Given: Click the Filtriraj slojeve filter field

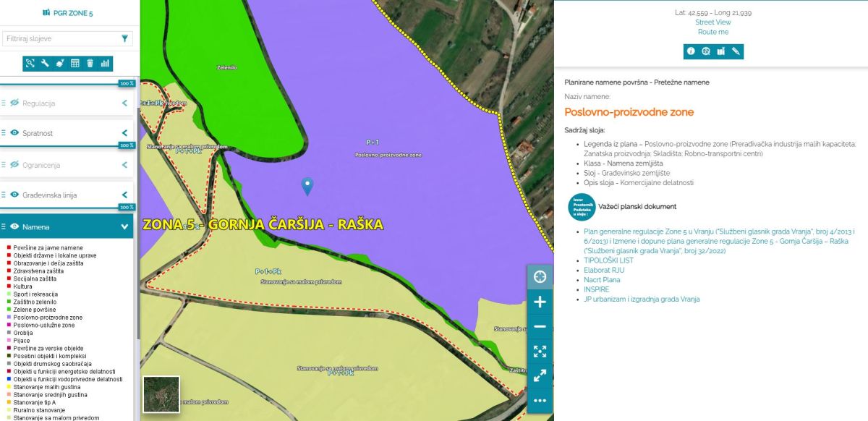Looking at the screenshot, I should [61, 38].
